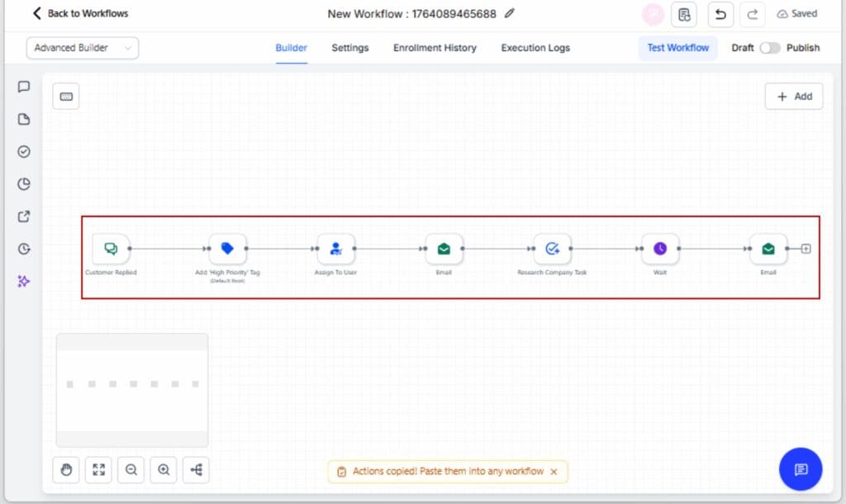Viewport: 846px width, 504px height.
Task: Rename the workflow using the pencil icon
Action: [x=509, y=13]
